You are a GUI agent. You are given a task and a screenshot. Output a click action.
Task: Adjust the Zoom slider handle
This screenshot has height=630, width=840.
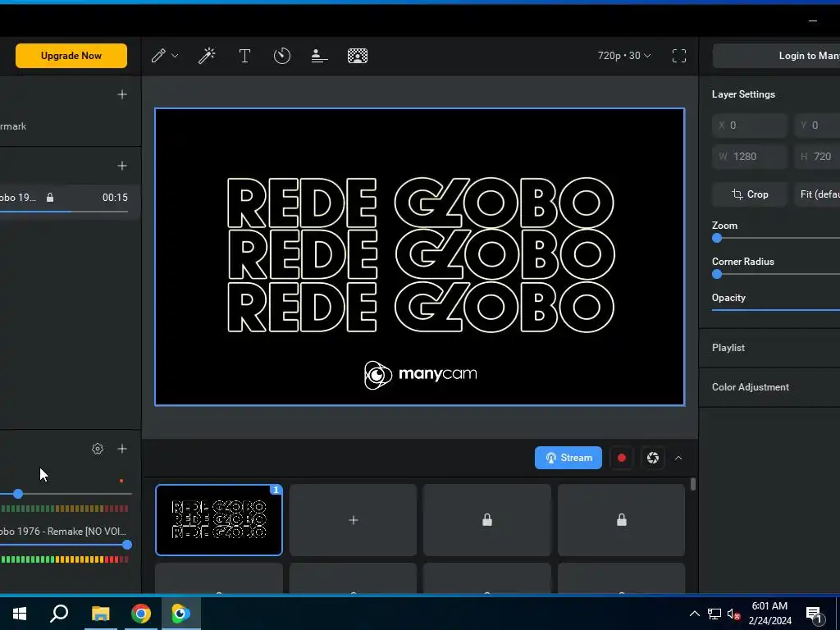717,239
